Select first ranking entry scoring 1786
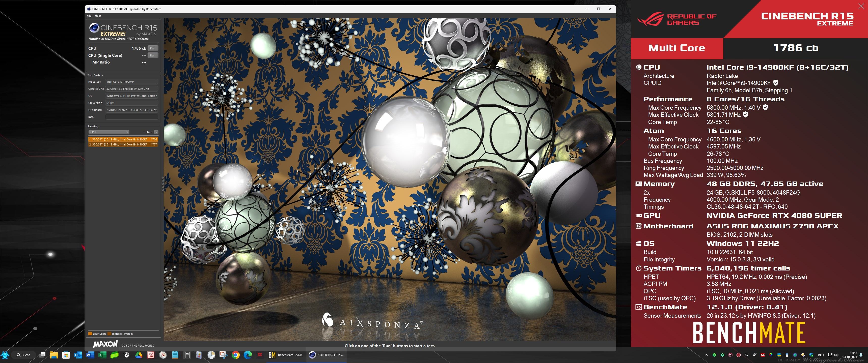This screenshot has height=363, width=868. pyautogui.click(x=123, y=139)
